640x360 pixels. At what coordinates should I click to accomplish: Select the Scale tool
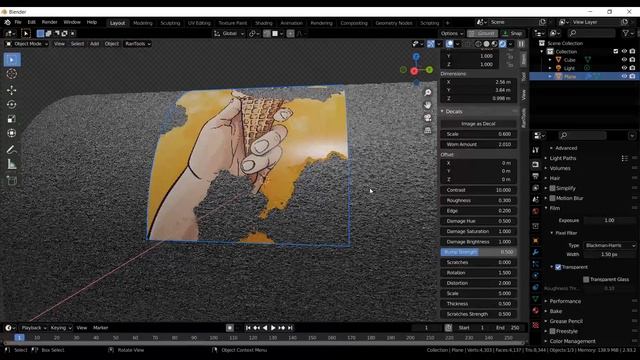pyautogui.click(x=12, y=119)
